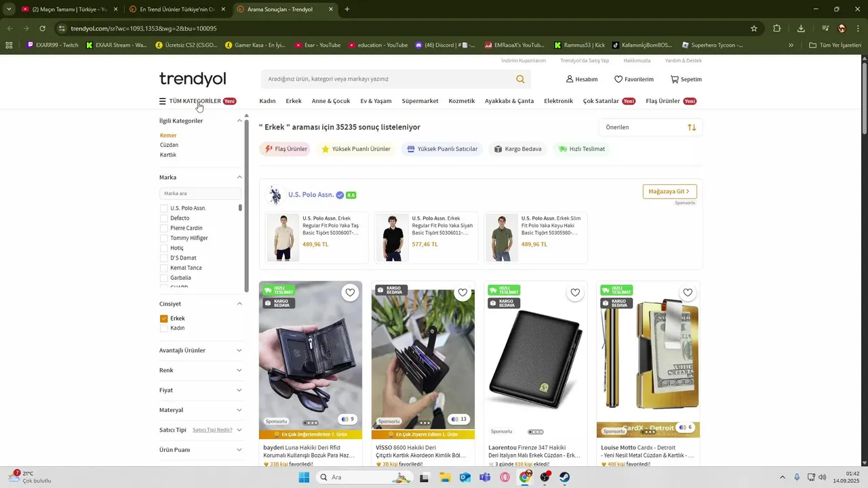
Task: Click the orange search magnifier icon
Action: (520, 79)
